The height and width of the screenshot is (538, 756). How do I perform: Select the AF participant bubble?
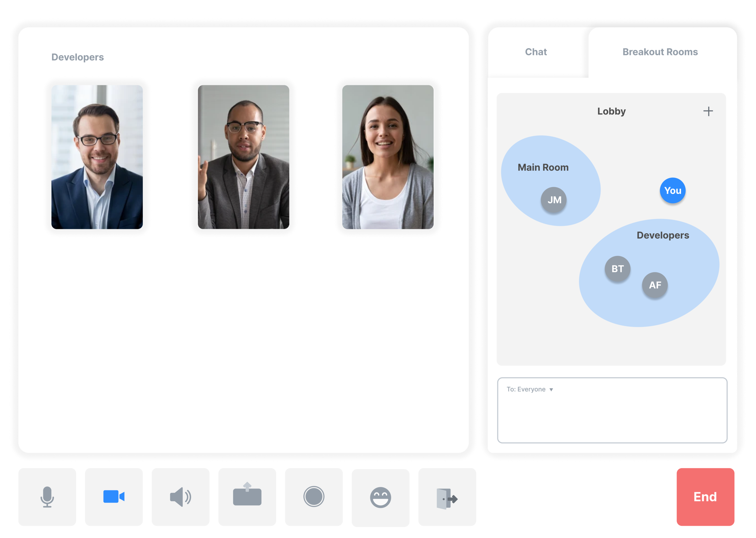pos(655,285)
